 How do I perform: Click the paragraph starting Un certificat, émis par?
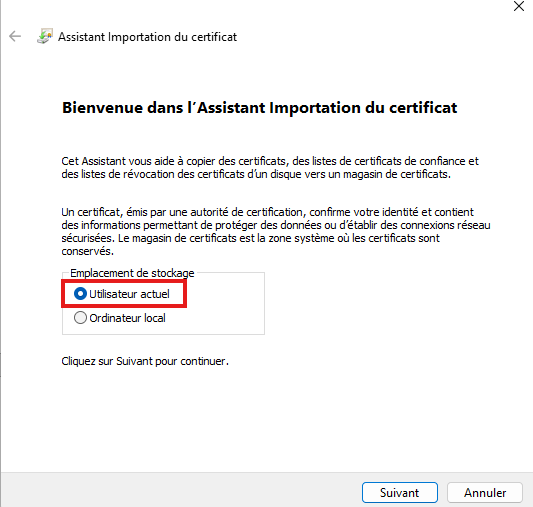[x=276, y=232]
